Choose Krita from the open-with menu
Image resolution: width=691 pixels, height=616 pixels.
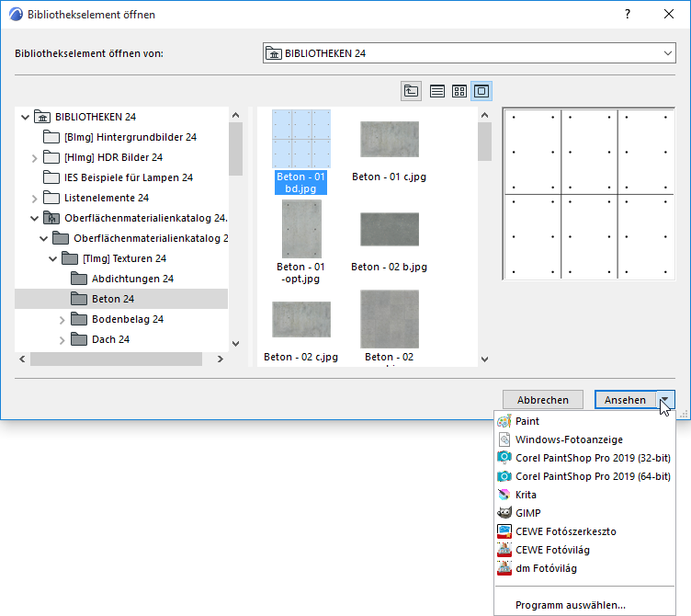point(584,495)
